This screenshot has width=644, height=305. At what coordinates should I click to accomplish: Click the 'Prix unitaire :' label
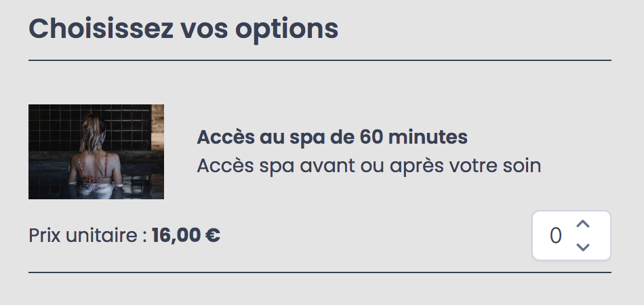[x=87, y=236]
